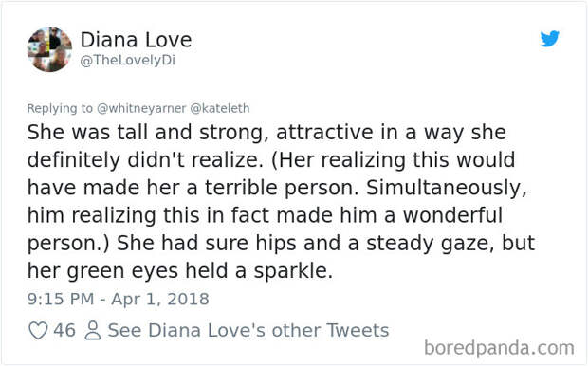Click the Twitter bird logo
Screen dimensions: 588x366
pyautogui.click(x=550, y=39)
